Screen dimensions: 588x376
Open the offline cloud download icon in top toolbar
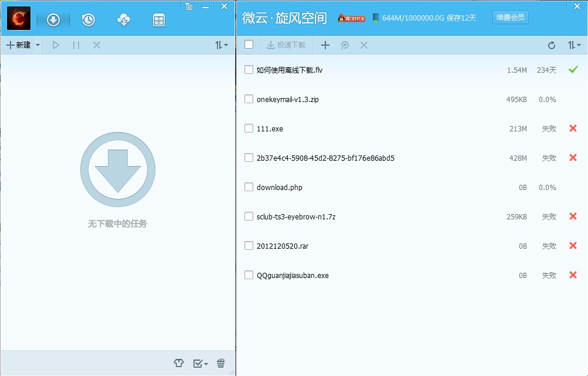[124, 19]
